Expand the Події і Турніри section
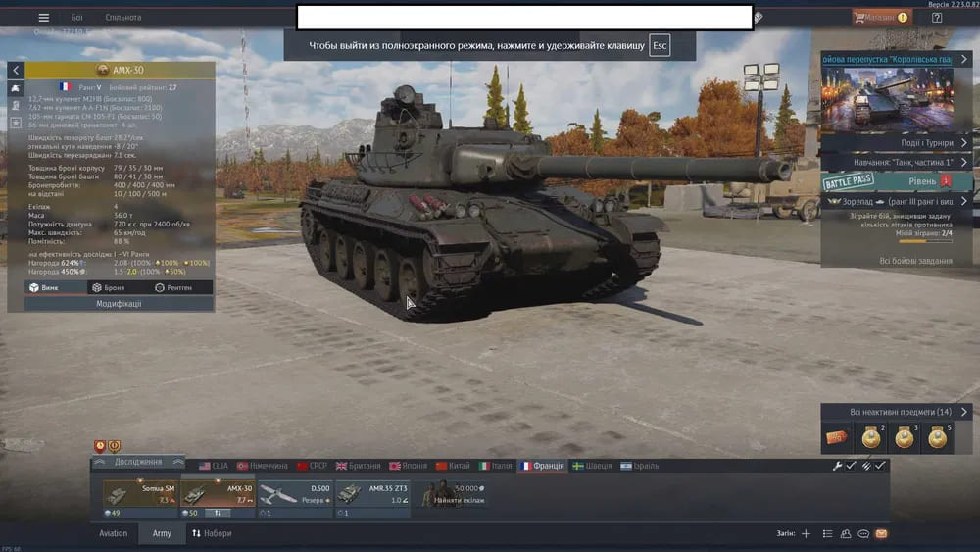Viewport: 980px width, 552px height. [x=895, y=142]
